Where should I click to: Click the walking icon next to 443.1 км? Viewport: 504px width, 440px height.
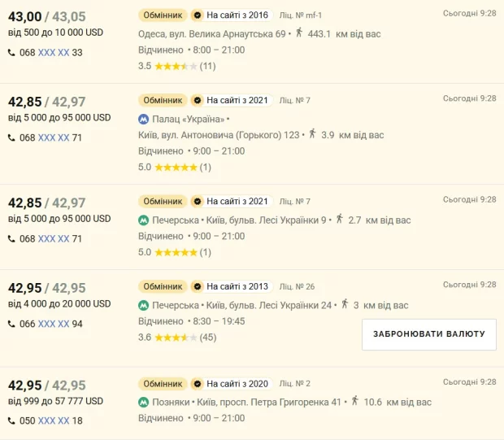(x=299, y=33)
